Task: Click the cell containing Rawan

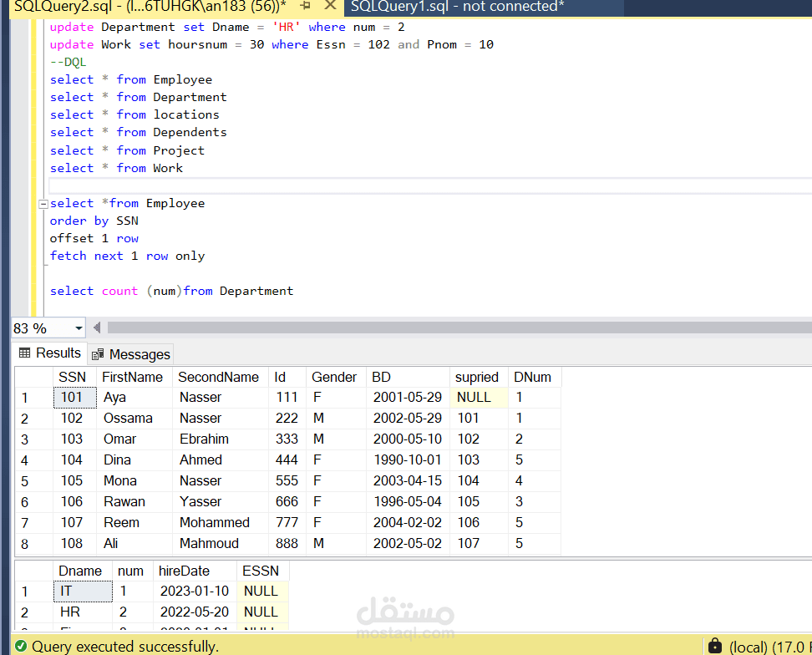Action: pos(134,501)
